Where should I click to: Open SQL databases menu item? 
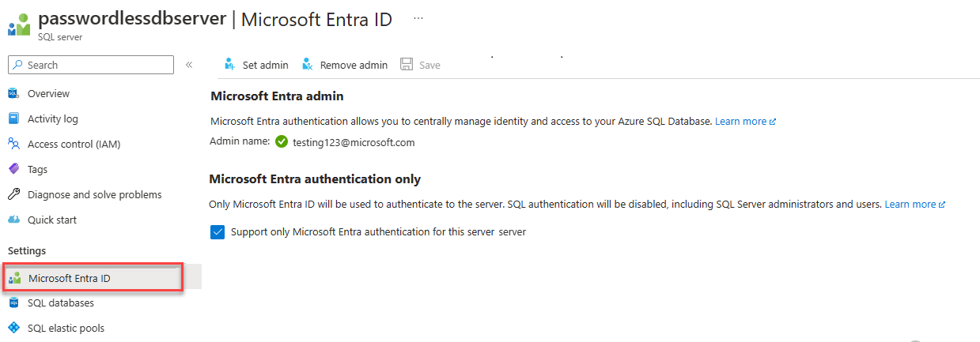click(60, 303)
